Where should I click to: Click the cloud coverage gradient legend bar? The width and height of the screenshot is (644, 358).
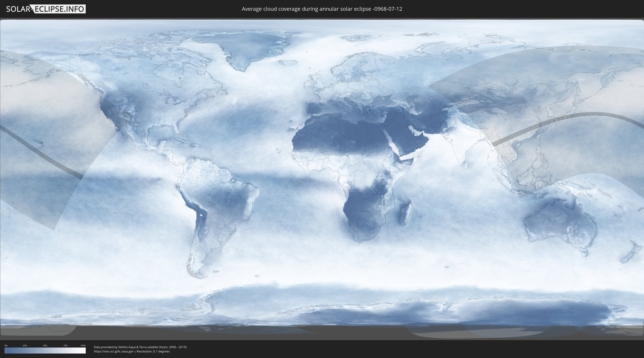point(45,350)
